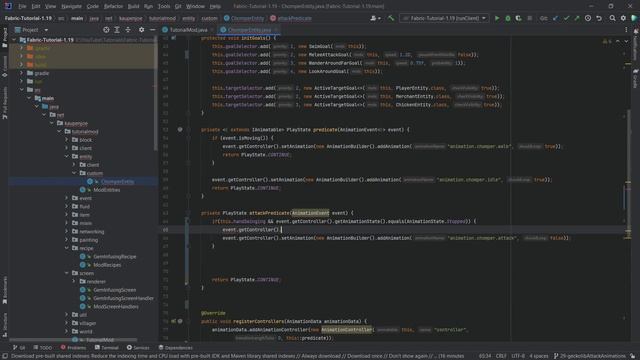This screenshot has width=640, height=360.
Task: Click line separator CRLF in status bar
Action: click(x=501, y=356)
